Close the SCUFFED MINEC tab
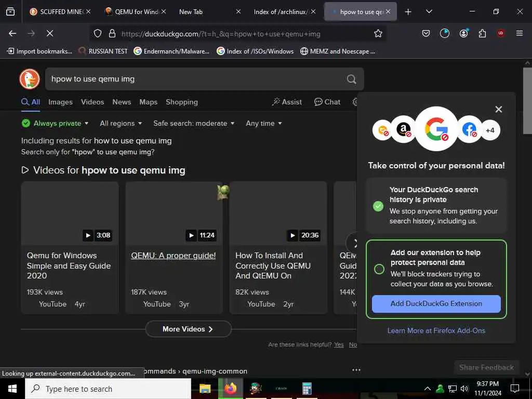 (x=88, y=11)
